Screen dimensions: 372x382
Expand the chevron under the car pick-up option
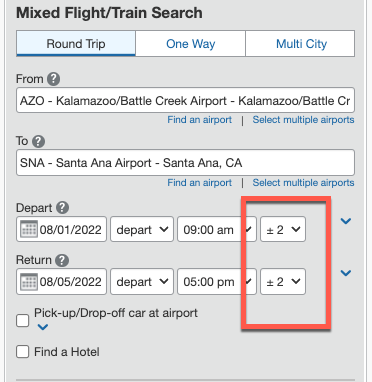coord(43,327)
